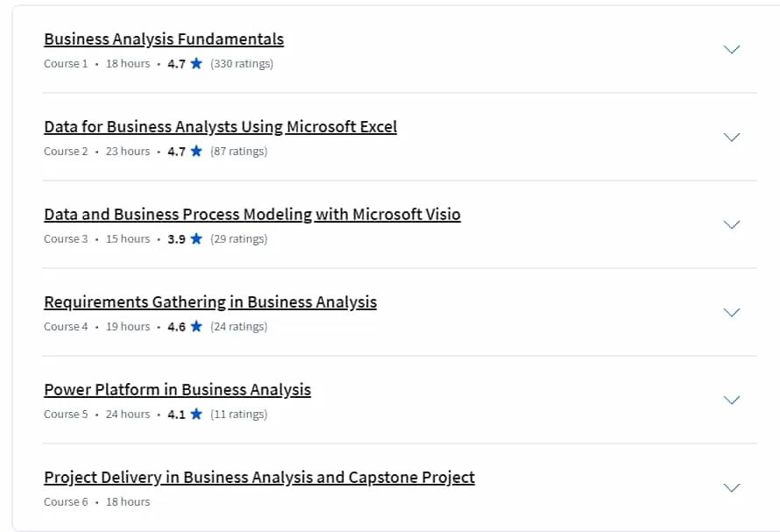The height and width of the screenshot is (532, 780).
Task: Expand the Power Platform course chevron
Action: [731, 400]
